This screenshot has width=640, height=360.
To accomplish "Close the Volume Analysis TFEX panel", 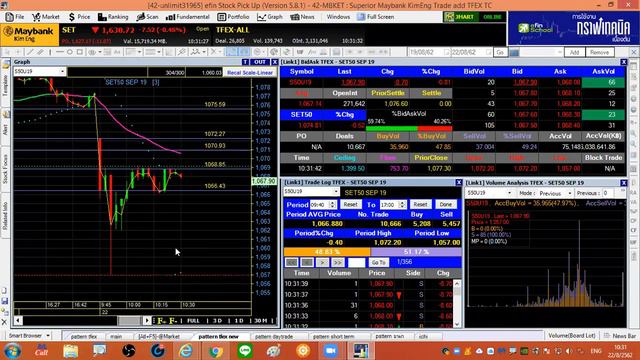I will point(624,183).
